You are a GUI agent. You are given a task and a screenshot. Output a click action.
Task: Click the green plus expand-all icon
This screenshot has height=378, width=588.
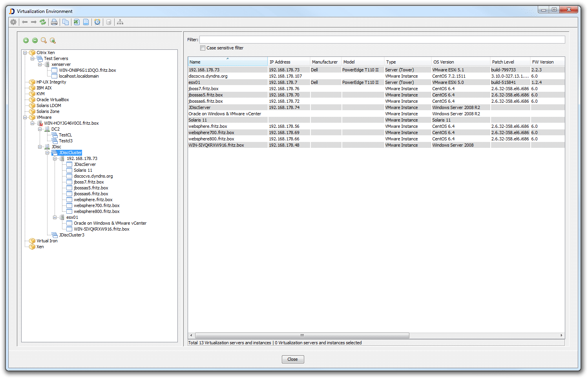[x=26, y=40]
